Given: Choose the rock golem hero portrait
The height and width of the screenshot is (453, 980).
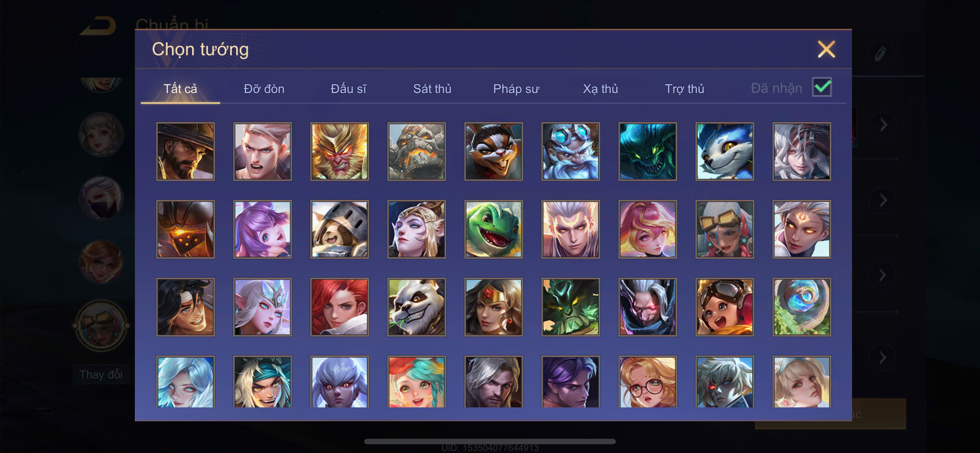Looking at the screenshot, I should [417, 151].
